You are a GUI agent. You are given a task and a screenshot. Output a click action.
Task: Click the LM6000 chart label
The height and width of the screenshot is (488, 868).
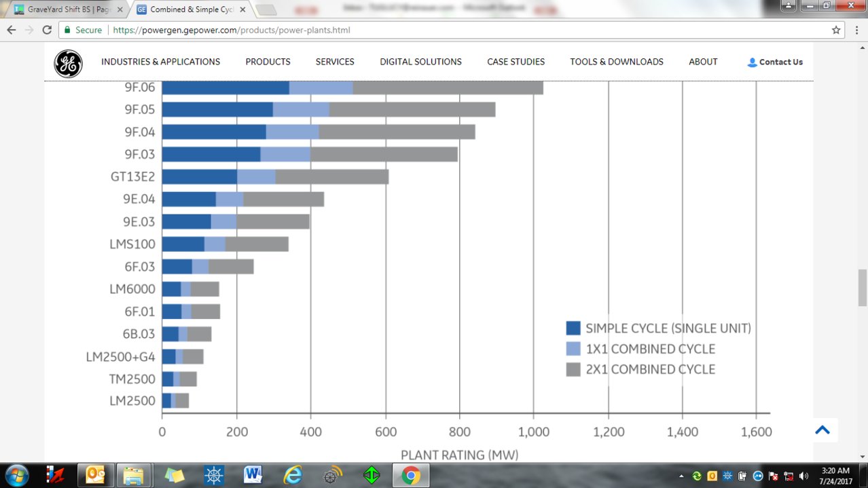point(132,289)
